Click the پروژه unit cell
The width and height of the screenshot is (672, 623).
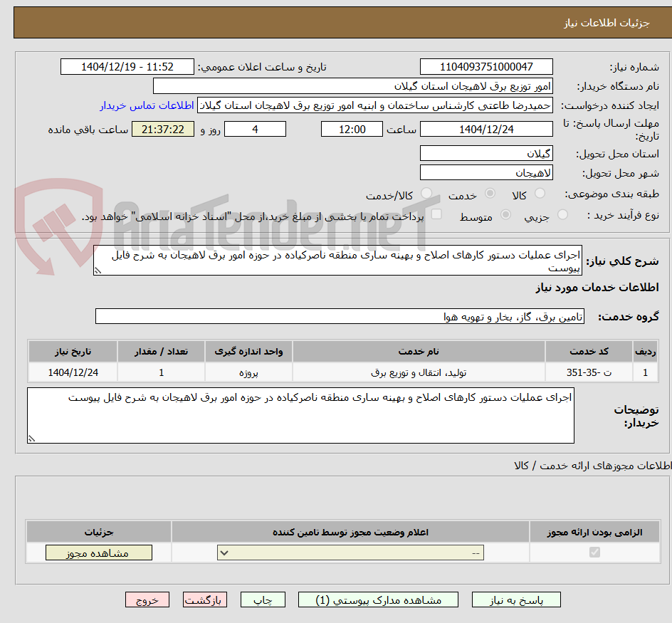coord(248,372)
